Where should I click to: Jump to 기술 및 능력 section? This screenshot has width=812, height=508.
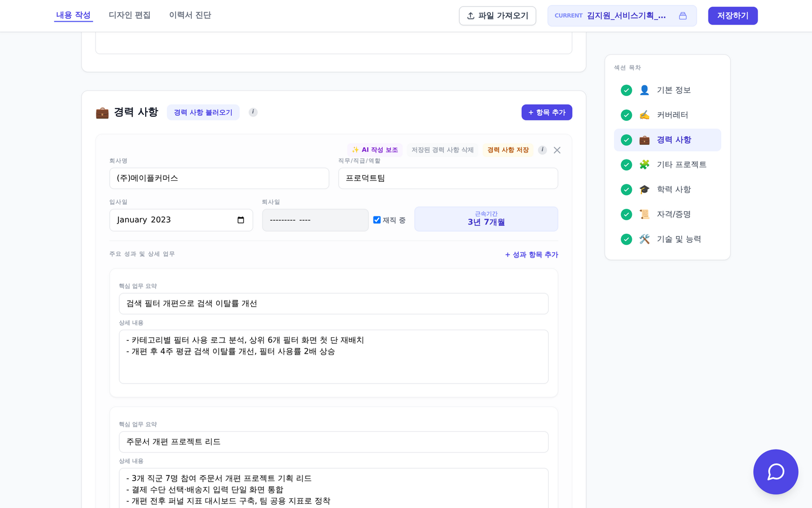[x=667, y=239]
